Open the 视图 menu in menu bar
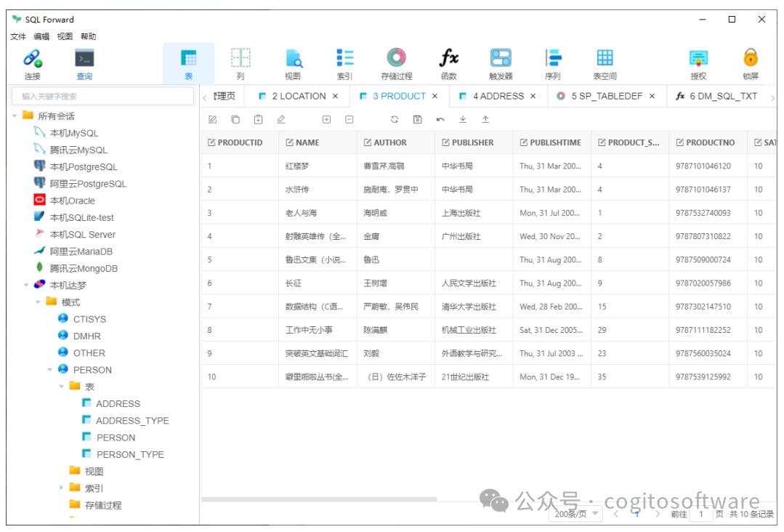Viewport: 784px width, 532px height. (65, 36)
